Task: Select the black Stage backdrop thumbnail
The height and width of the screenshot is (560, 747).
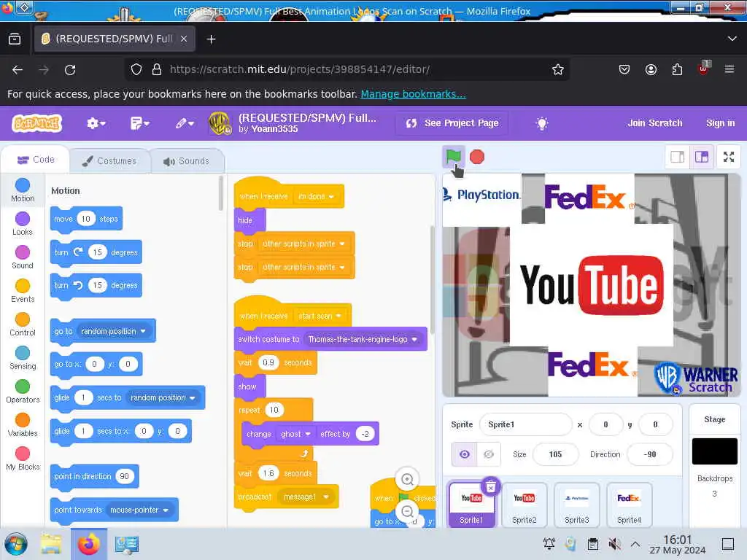Action: 715,451
